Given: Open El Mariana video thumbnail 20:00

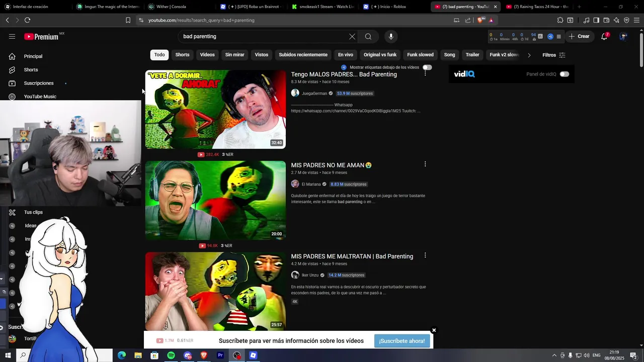Looking at the screenshot, I should point(215,200).
